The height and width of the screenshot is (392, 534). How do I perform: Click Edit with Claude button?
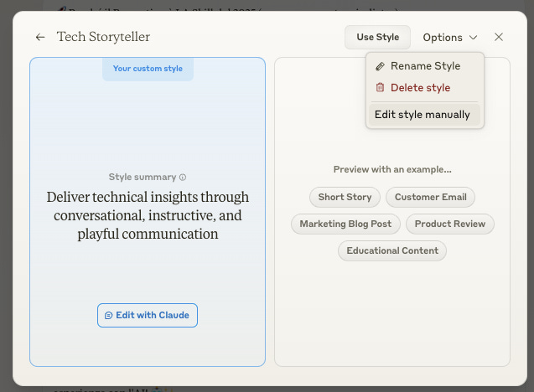[148, 316]
